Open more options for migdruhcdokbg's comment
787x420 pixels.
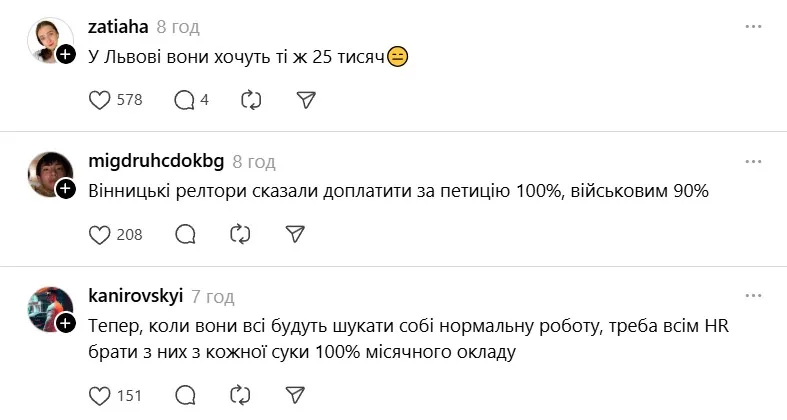tap(754, 161)
